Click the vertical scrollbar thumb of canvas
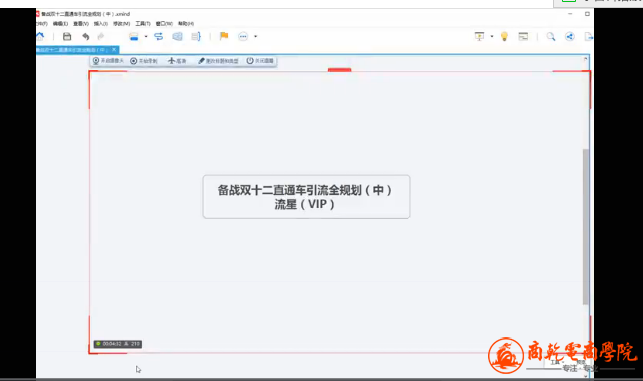Viewport: 643px width, 381px height. [586, 227]
